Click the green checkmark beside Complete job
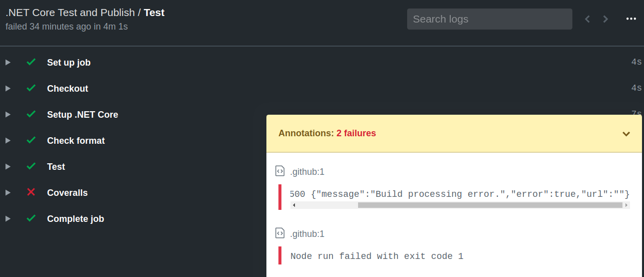Screen dimensions: 644x277 [x=31, y=218]
